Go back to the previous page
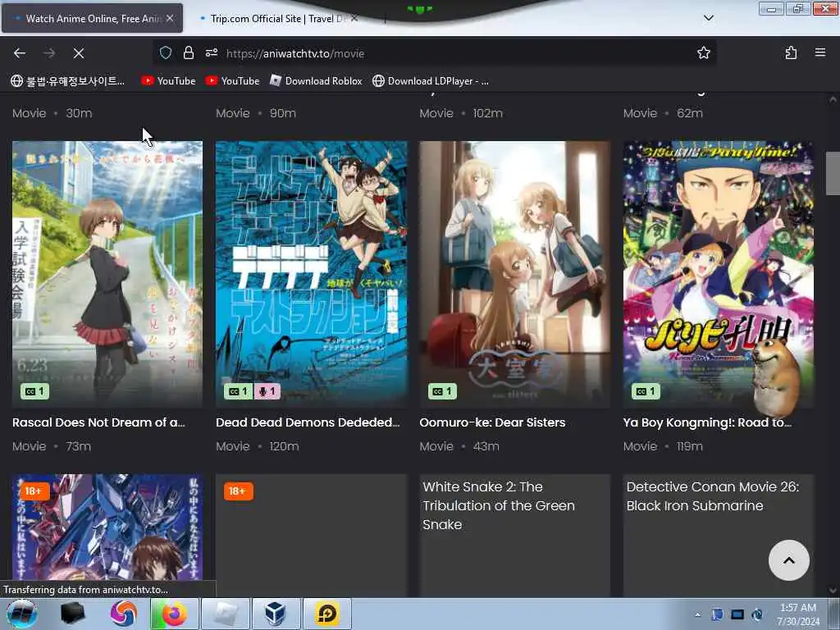The image size is (840, 630). pos(20,53)
